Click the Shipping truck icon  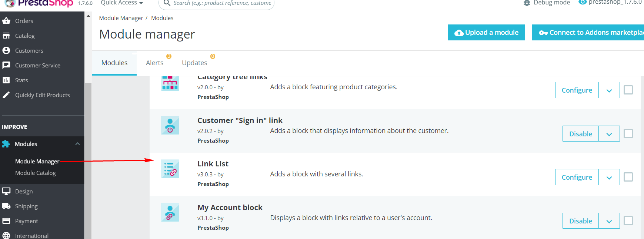[x=6, y=206]
